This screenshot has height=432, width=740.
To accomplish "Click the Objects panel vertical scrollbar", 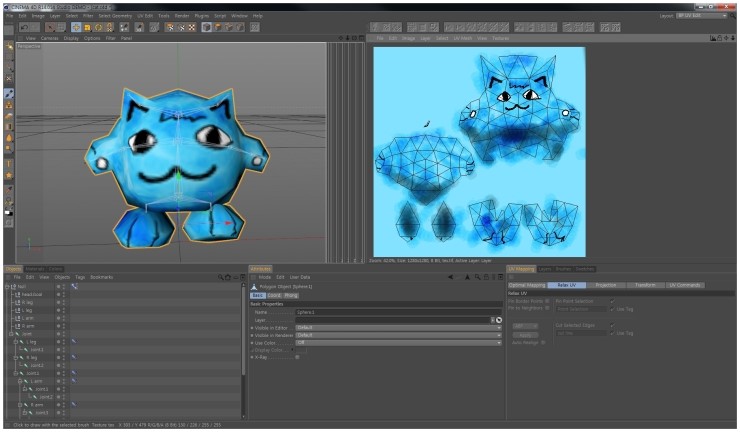I will click(x=244, y=330).
